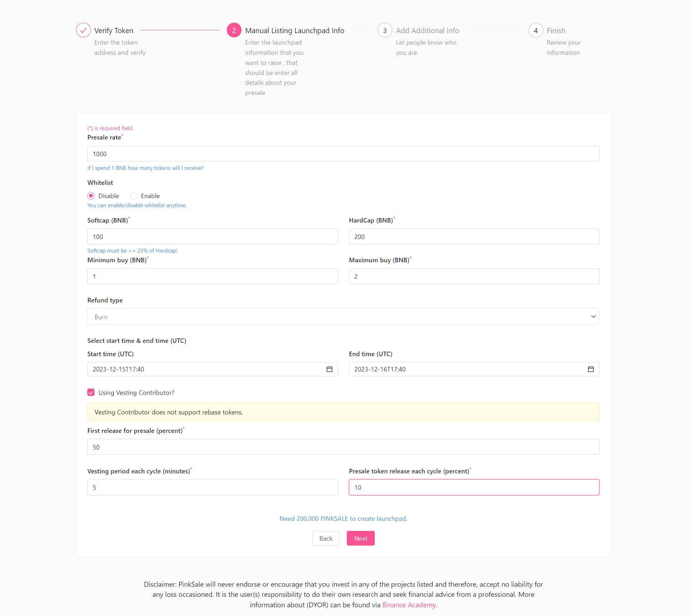The image size is (693, 616).
Task: Click the Back button
Action: click(326, 538)
